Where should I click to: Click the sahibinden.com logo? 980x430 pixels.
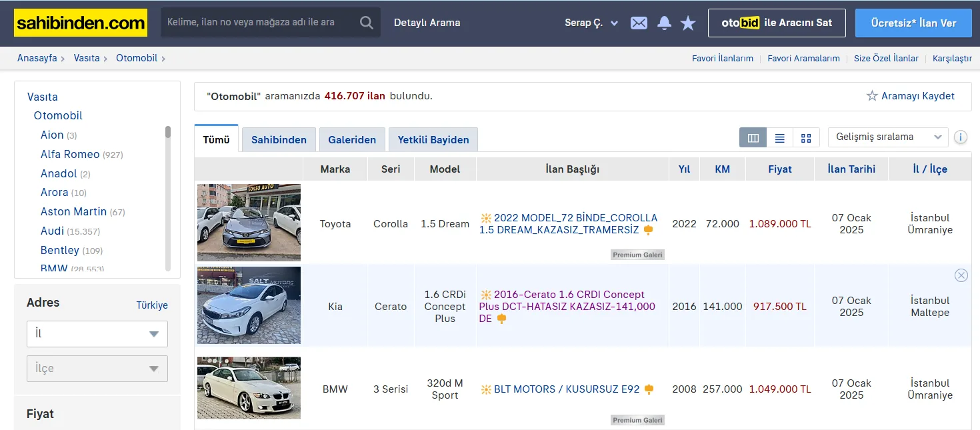click(81, 23)
